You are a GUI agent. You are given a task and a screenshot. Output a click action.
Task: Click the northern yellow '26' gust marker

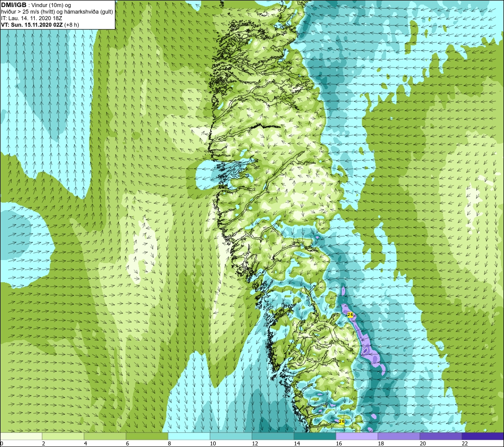(x=350, y=314)
